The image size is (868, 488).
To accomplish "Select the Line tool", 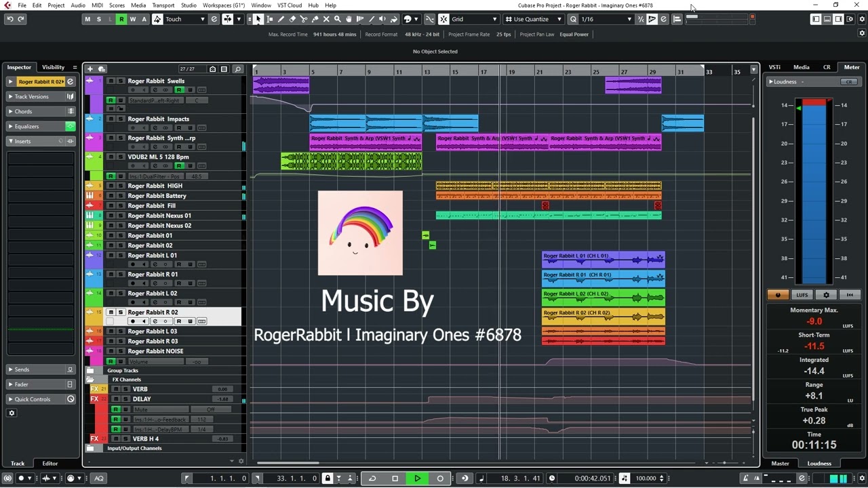I will coord(371,19).
